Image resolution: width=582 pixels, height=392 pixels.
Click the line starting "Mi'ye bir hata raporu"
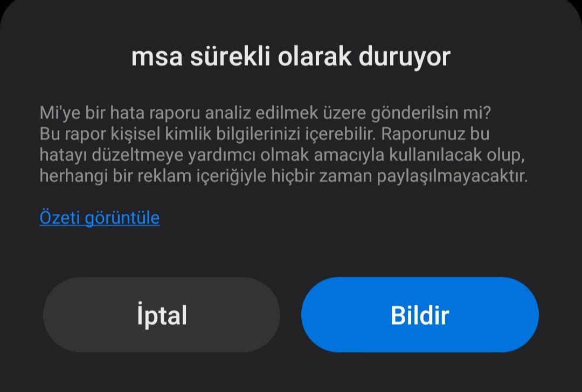click(x=265, y=113)
